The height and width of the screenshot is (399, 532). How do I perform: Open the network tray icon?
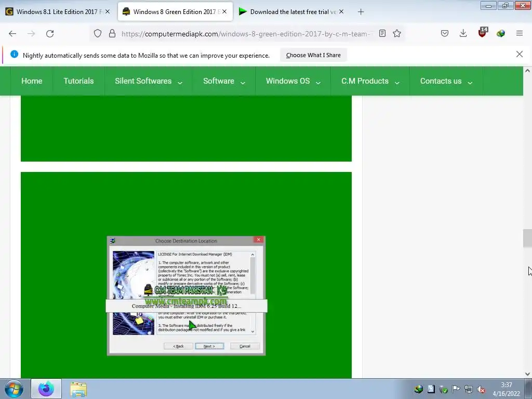469,389
